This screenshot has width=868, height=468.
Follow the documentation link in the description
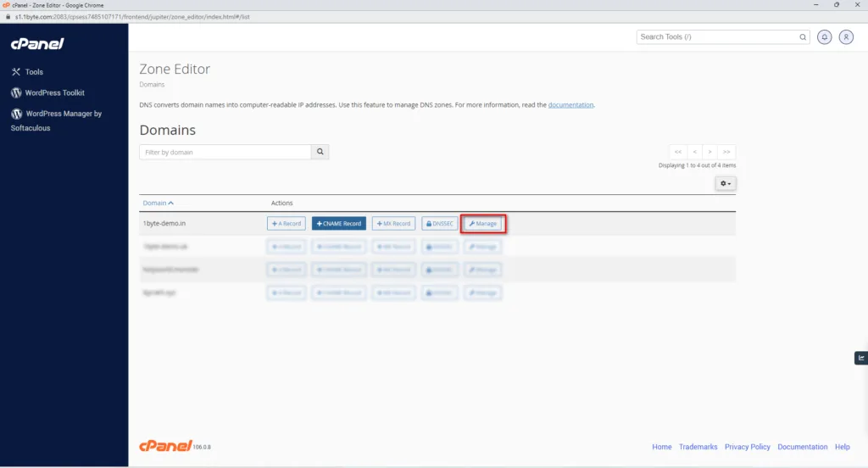pyautogui.click(x=570, y=104)
